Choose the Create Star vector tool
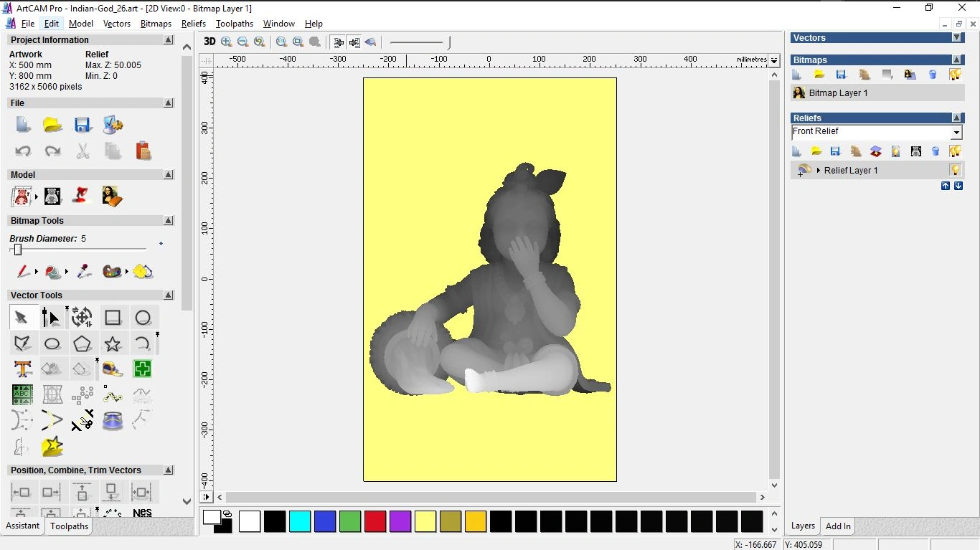The image size is (980, 550). click(x=113, y=343)
